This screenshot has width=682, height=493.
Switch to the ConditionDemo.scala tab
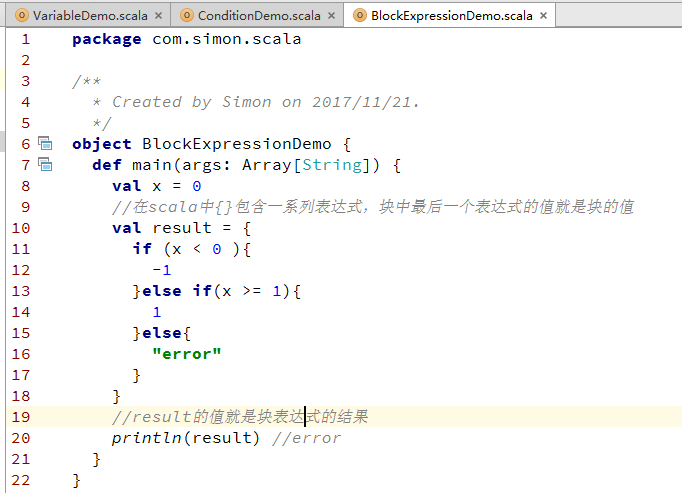[259, 16]
